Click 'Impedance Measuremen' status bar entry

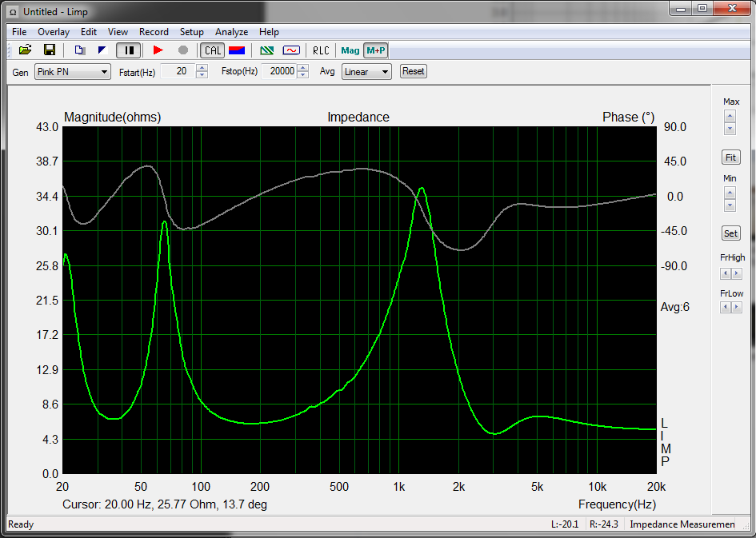[x=682, y=524]
